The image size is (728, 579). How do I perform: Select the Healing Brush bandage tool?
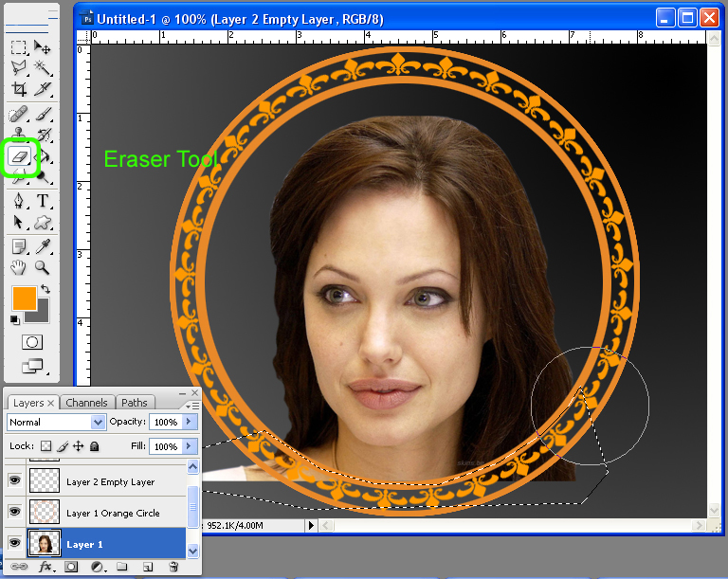[19, 114]
